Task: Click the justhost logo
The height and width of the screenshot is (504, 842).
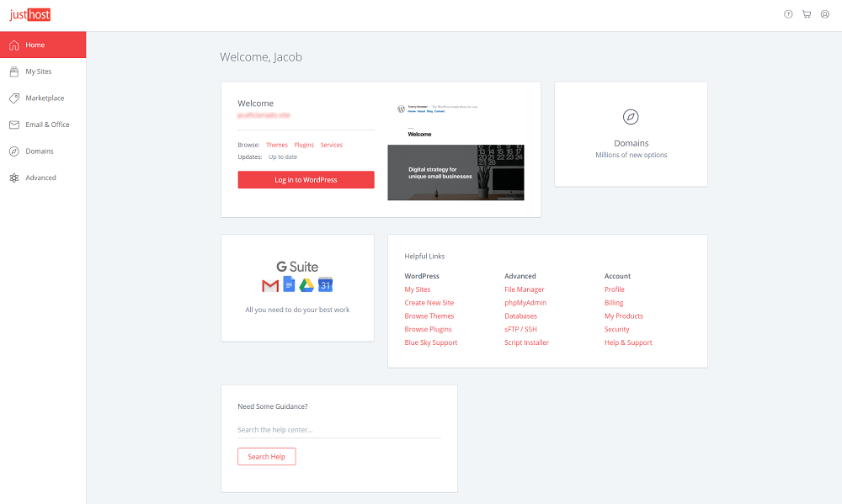Action: click(x=30, y=14)
